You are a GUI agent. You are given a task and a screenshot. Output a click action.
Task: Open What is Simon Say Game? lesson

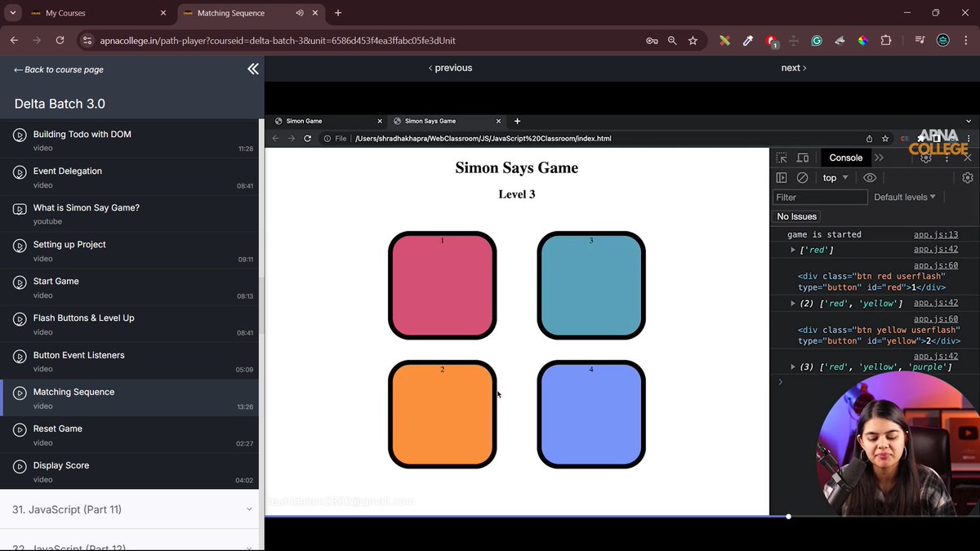[x=129, y=214]
